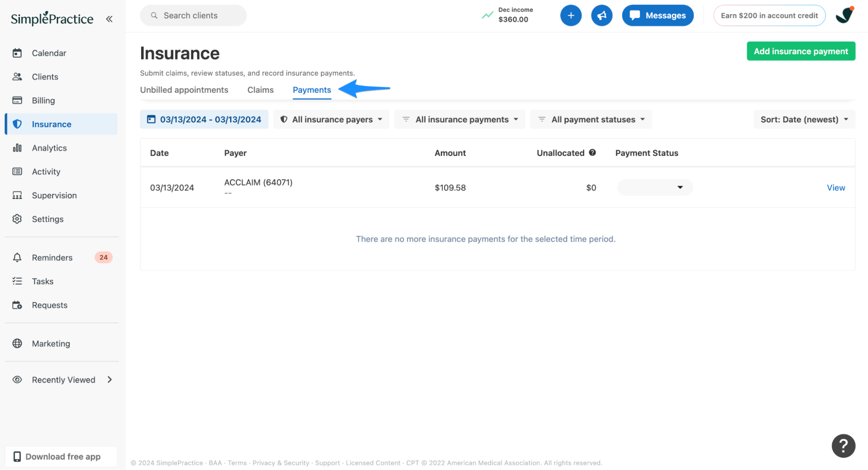This screenshot has width=868, height=470.
Task: Click the Requests calendar icon
Action: point(17,305)
